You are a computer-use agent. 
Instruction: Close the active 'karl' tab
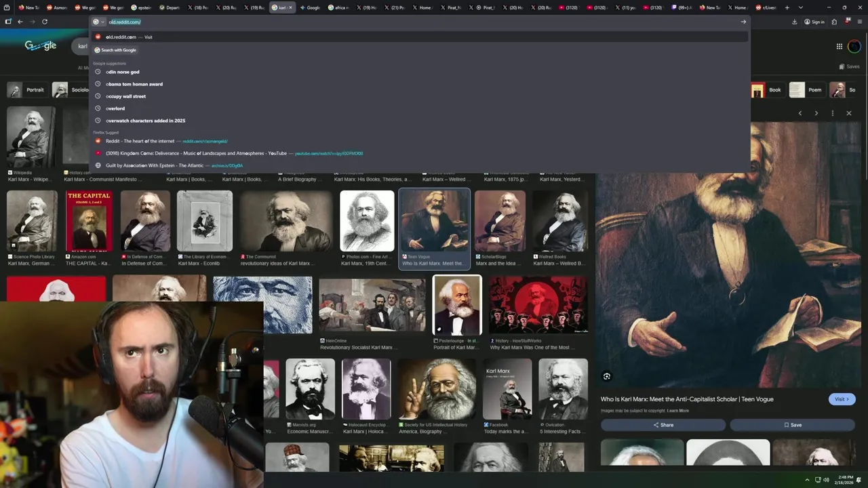click(x=290, y=7)
